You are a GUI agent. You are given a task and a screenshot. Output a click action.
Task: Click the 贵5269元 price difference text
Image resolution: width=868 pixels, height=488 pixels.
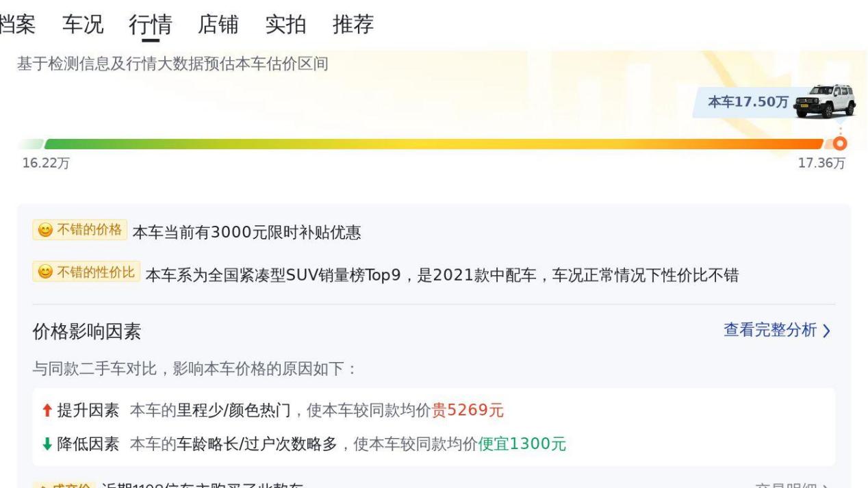click(468, 410)
